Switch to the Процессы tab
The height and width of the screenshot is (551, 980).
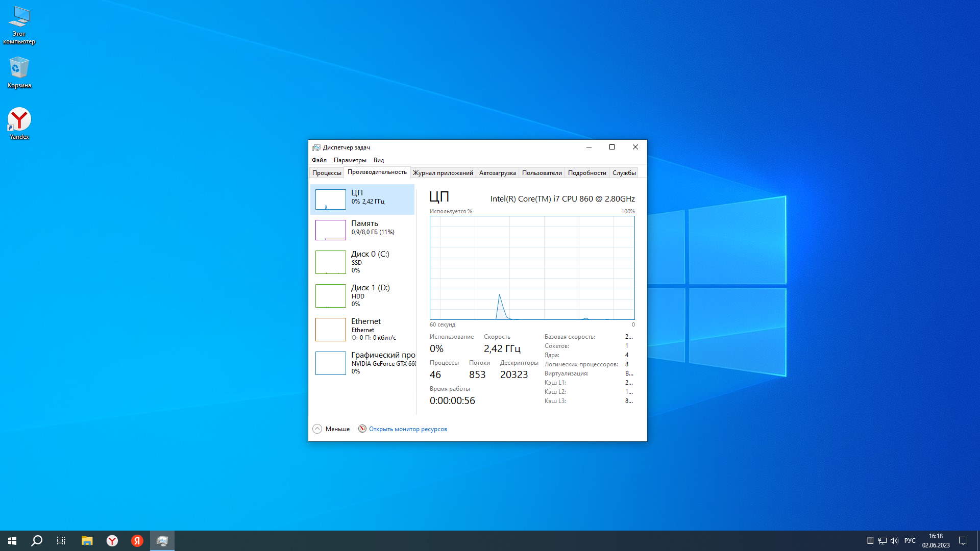coord(327,173)
